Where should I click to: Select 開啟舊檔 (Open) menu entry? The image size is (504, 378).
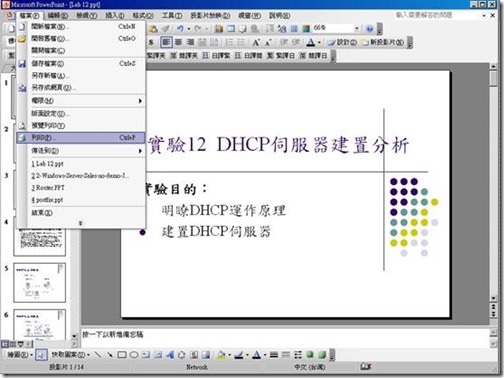[81, 39]
